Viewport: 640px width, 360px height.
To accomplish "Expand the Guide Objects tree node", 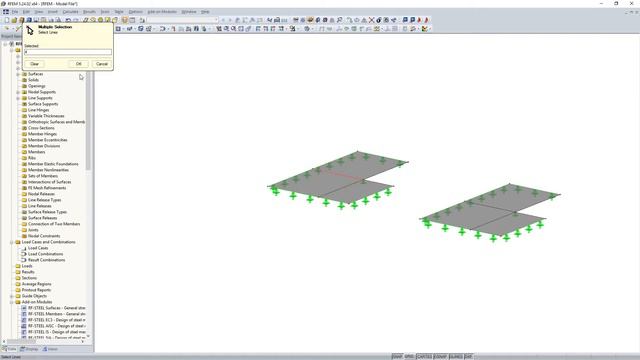I will point(11,296).
